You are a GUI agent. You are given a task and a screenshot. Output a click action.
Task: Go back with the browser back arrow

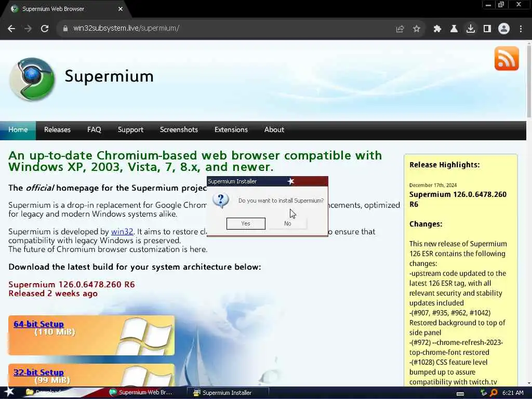click(11, 29)
